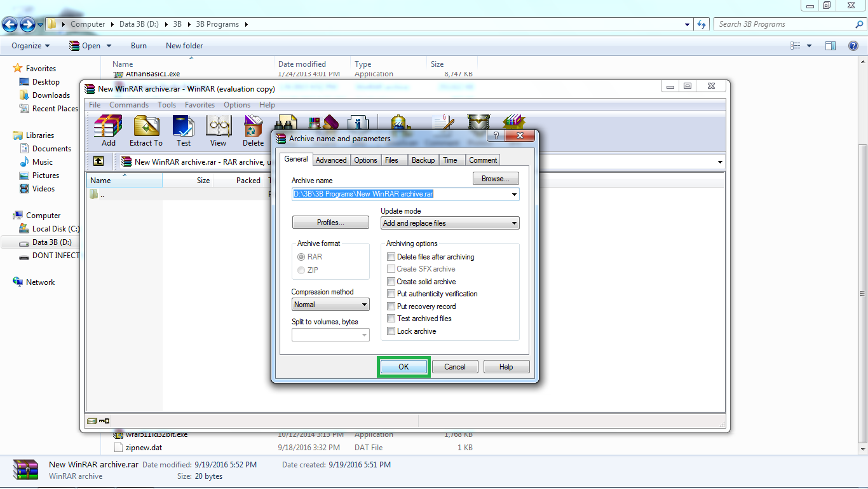Go up one level in WinRAR
This screenshot has width=868, height=489.
click(x=98, y=162)
